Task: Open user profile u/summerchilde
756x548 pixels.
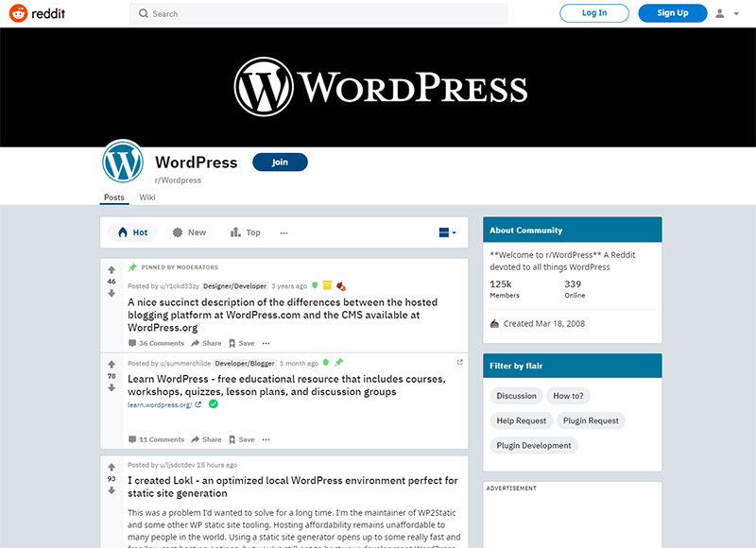Action: pyautogui.click(x=185, y=364)
